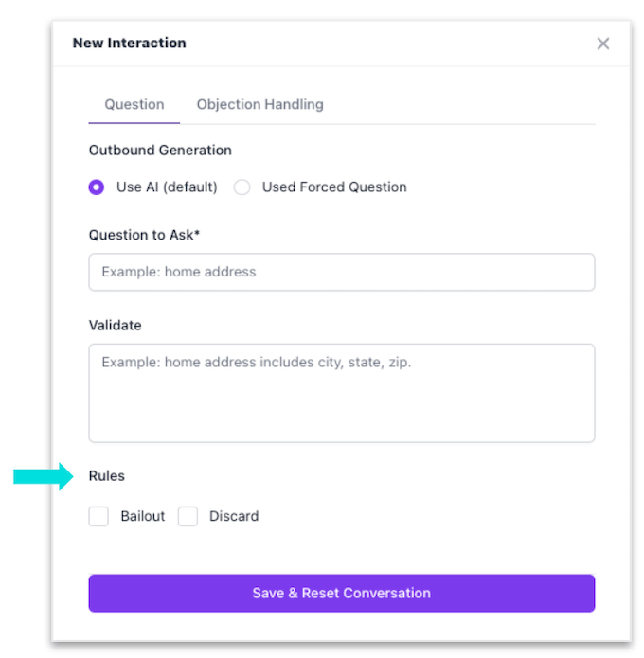Click inside the Validate text area
Screen dimensions: 644x658
[341, 393]
